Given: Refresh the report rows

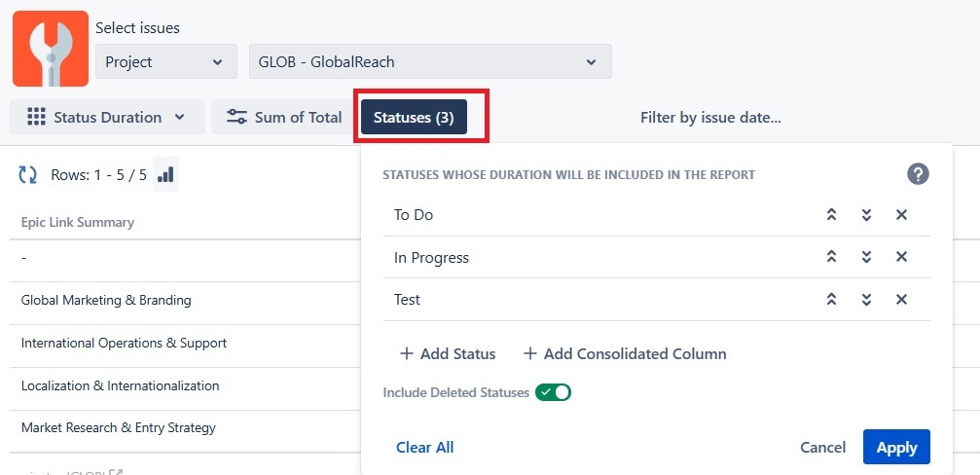Looking at the screenshot, I should click(27, 175).
